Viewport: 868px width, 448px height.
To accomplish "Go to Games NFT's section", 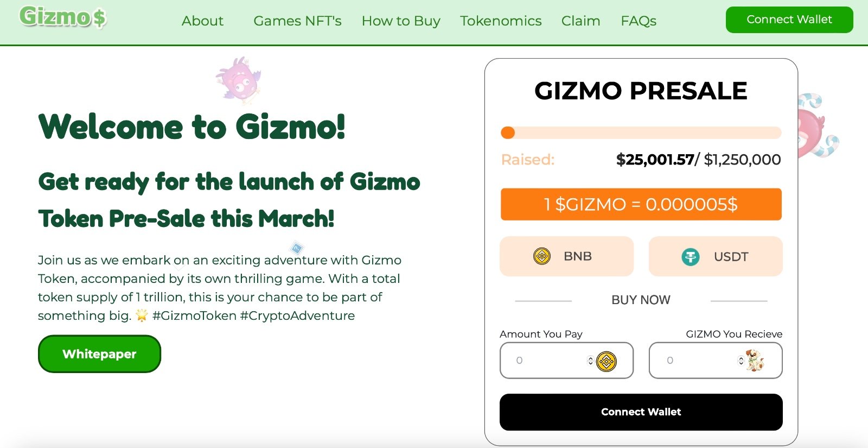I will click(297, 21).
